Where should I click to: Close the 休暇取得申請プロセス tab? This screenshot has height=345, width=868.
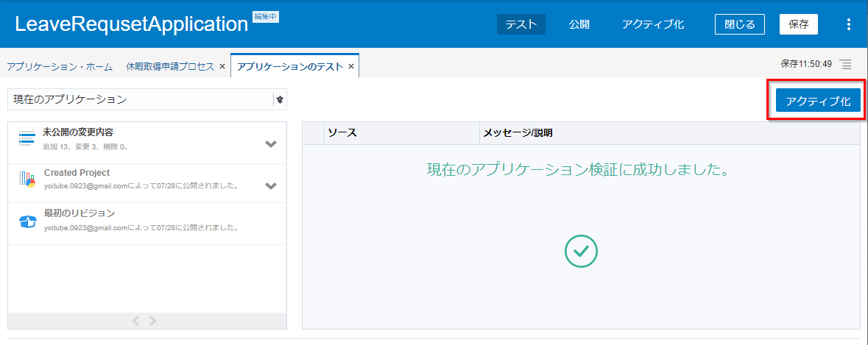pos(222,67)
